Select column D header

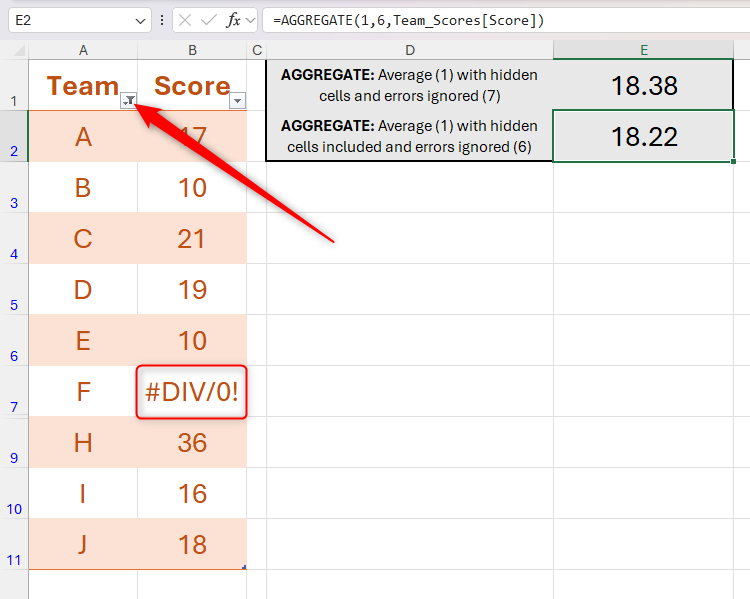coord(410,50)
